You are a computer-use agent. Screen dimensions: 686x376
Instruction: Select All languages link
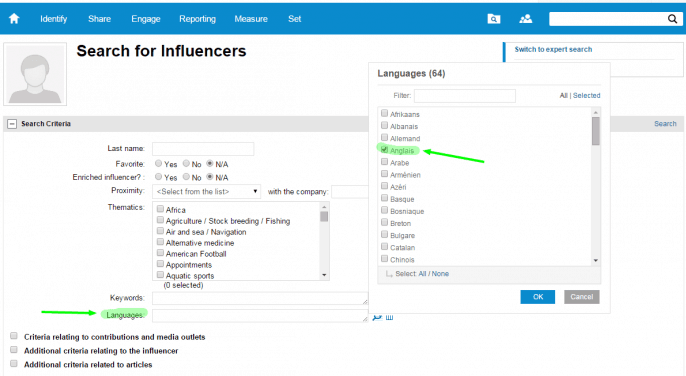click(x=422, y=274)
